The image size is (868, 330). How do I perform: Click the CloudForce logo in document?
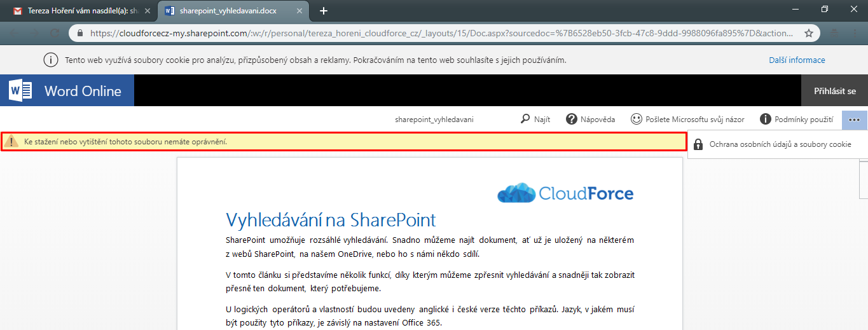click(565, 193)
